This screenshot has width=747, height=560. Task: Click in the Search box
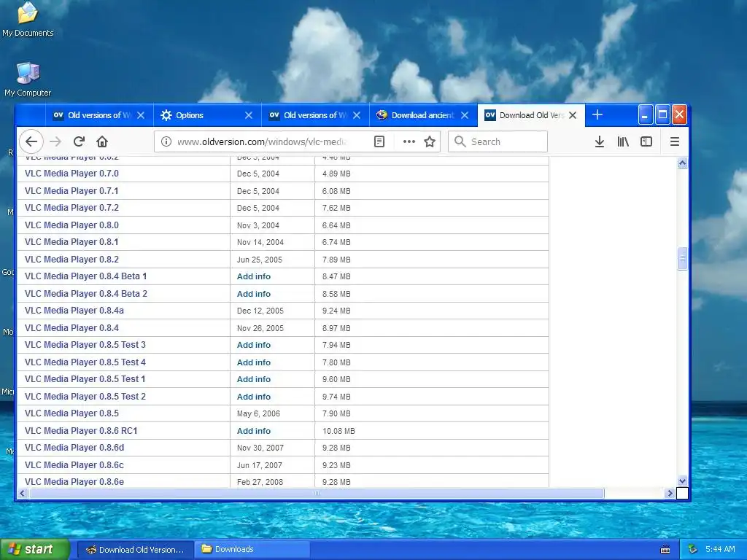[498, 141]
